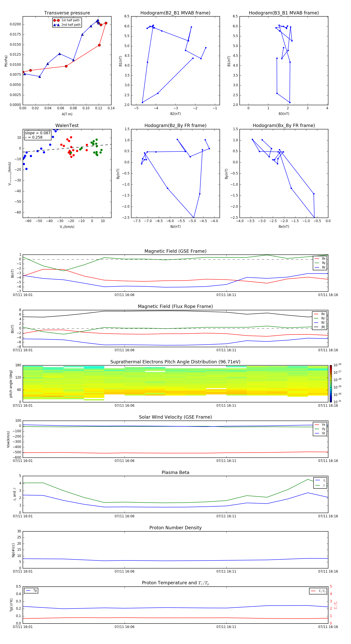This screenshot has width=351, height=644.
Task: Click the 'V_A(km/s)' axis label
Action: coord(67,227)
